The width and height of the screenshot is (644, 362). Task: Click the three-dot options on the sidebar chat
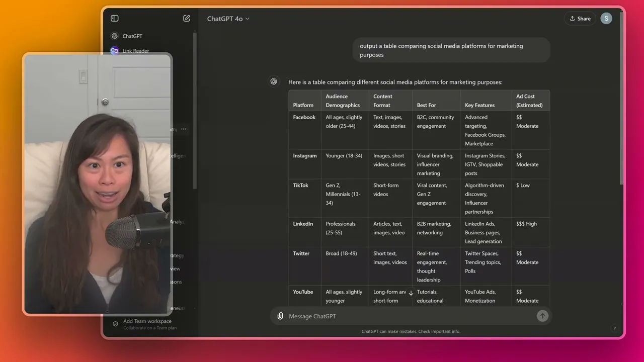tap(184, 129)
